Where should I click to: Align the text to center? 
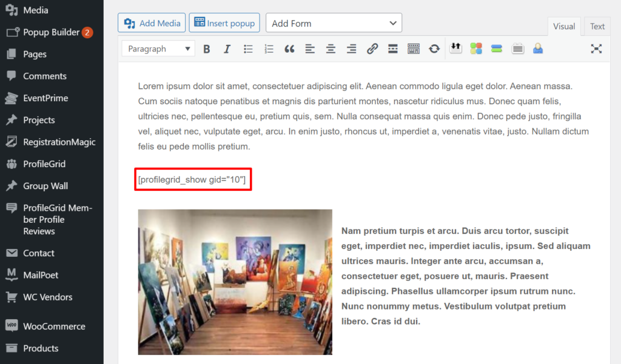[331, 49]
